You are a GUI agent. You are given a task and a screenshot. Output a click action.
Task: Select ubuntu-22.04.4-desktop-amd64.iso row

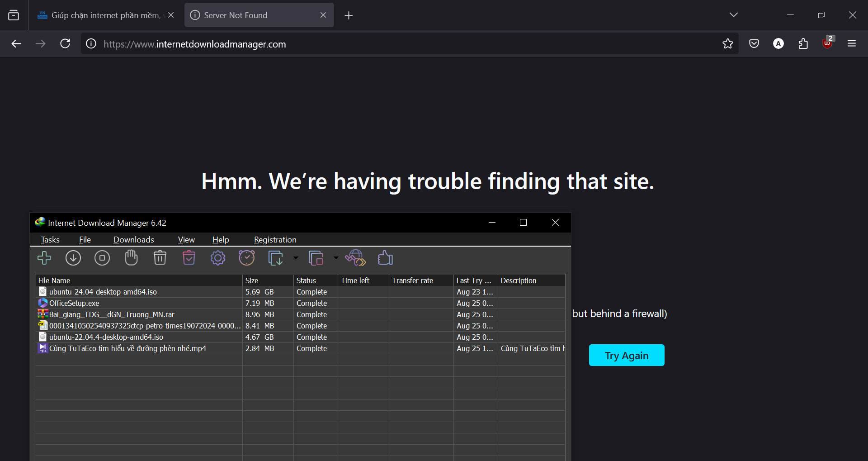point(300,337)
